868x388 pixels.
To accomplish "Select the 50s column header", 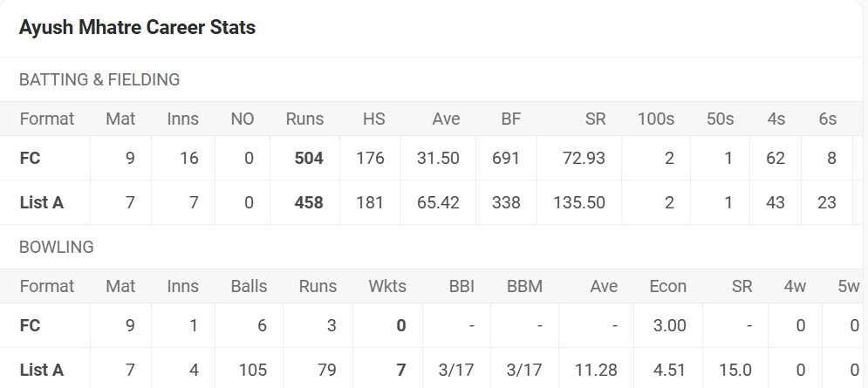I will point(720,119).
